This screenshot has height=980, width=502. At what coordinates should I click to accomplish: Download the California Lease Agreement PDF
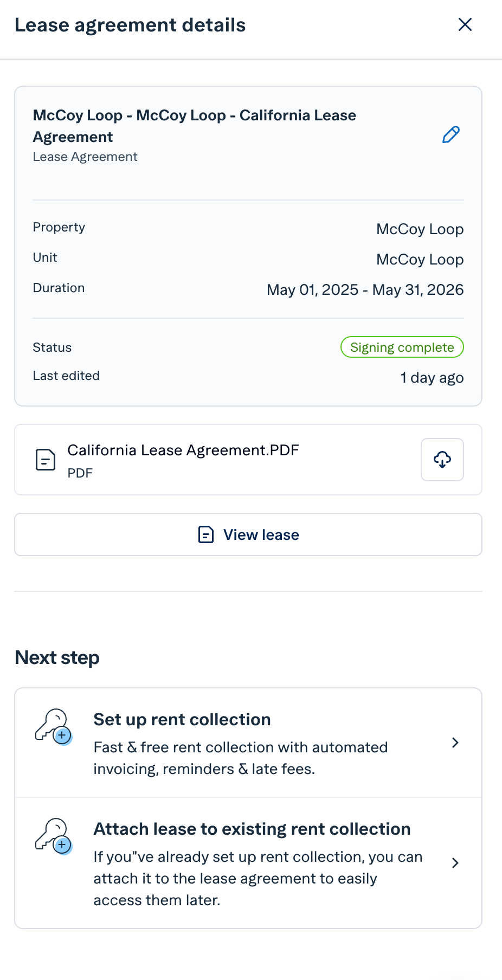click(x=442, y=460)
